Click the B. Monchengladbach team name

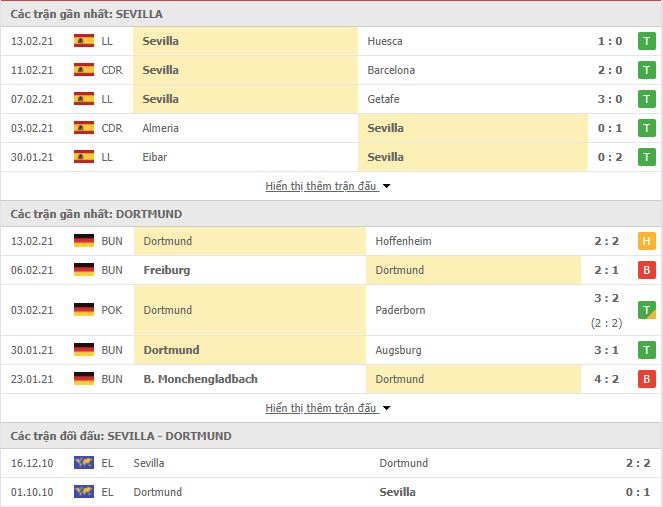pyautogui.click(x=200, y=379)
